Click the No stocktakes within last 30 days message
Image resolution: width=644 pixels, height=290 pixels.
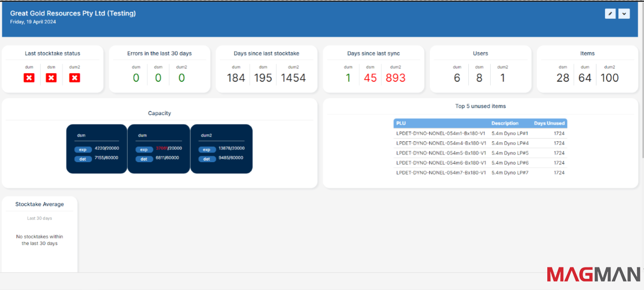pos(40,240)
